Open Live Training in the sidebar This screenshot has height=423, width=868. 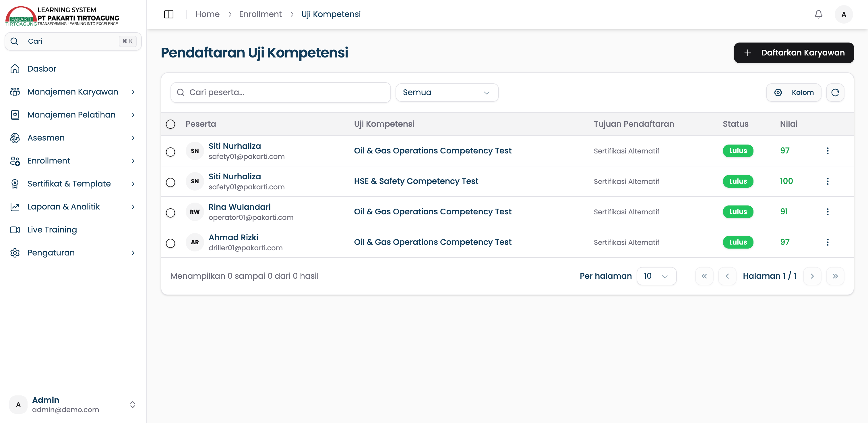coord(73,230)
